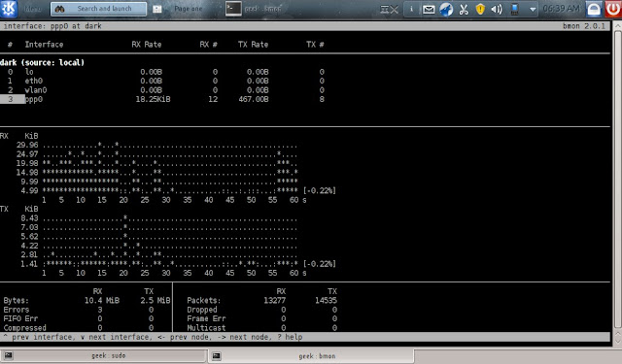Click the bmon 2.0.1 version text
The height and width of the screenshot is (364, 622).
(x=584, y=26)
